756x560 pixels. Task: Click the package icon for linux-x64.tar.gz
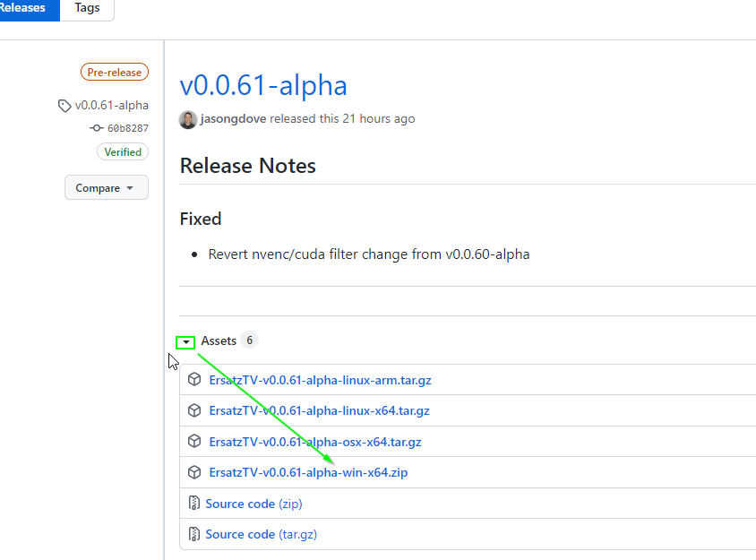(194, 410)
